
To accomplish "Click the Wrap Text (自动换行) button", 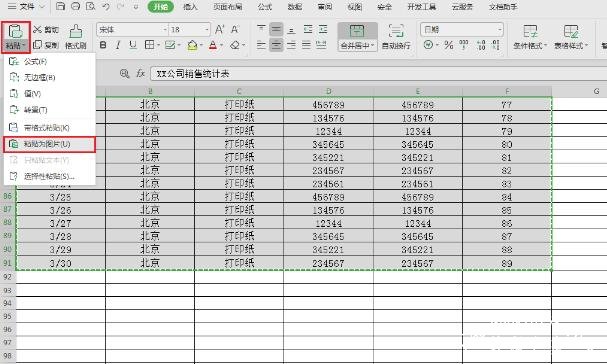I will (396, 37).
